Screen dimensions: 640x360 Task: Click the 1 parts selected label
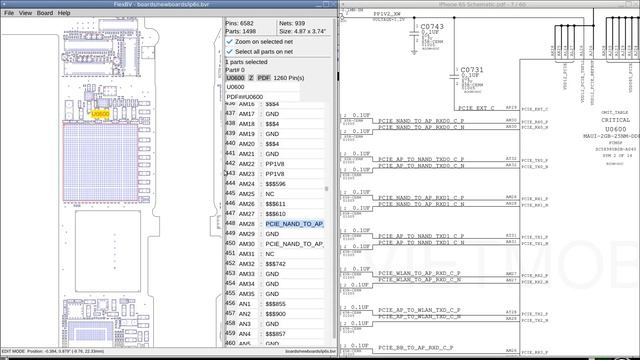click(x=247, y=62)
